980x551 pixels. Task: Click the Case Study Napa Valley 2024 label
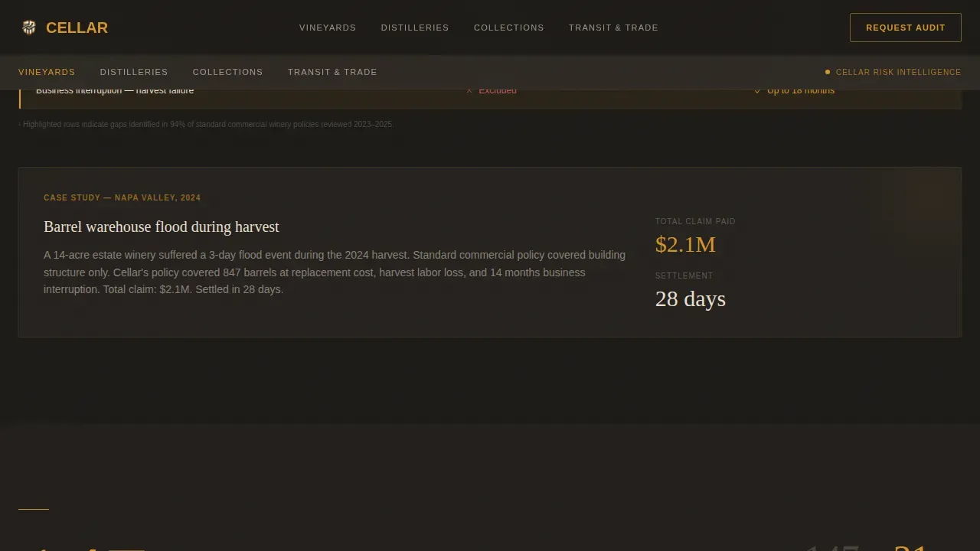(x=122, y=197)
